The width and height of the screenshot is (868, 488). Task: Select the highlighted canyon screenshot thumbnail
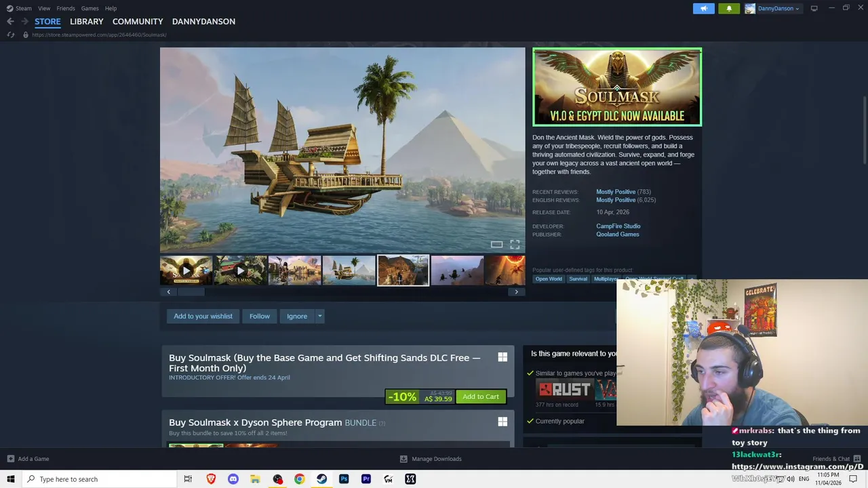click(x=403, y=270)
